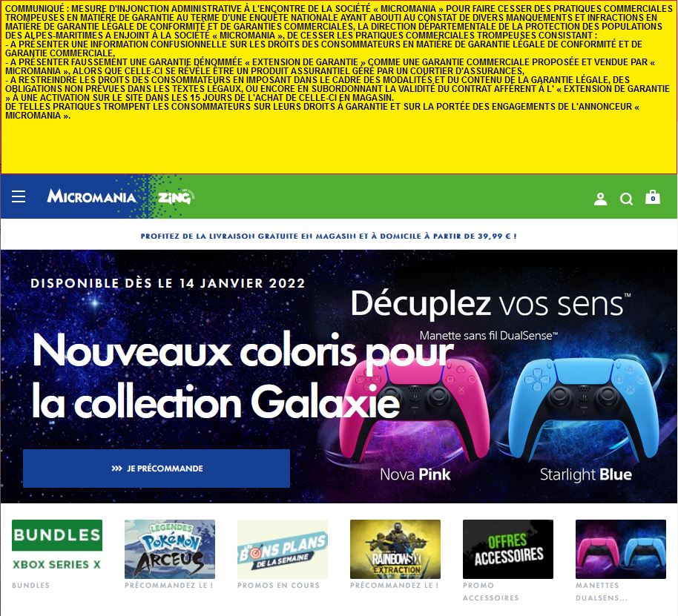The width and height of the screenshot is (678, 616).
Task: Select the Rainbow Six Extraction thumbnail
Action: (x=395, y=549)
